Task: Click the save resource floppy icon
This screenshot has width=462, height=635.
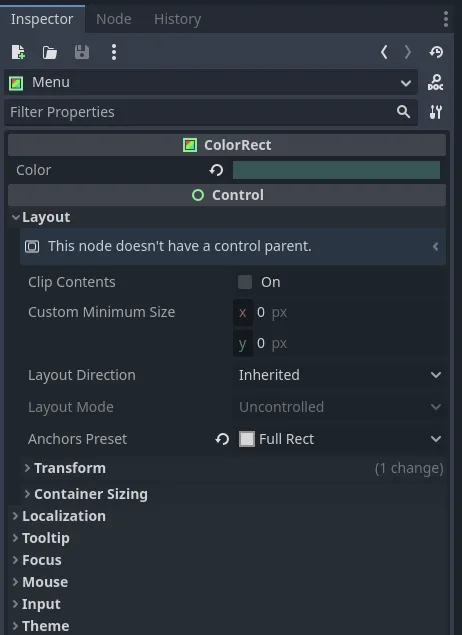Action: click(82, 52)
